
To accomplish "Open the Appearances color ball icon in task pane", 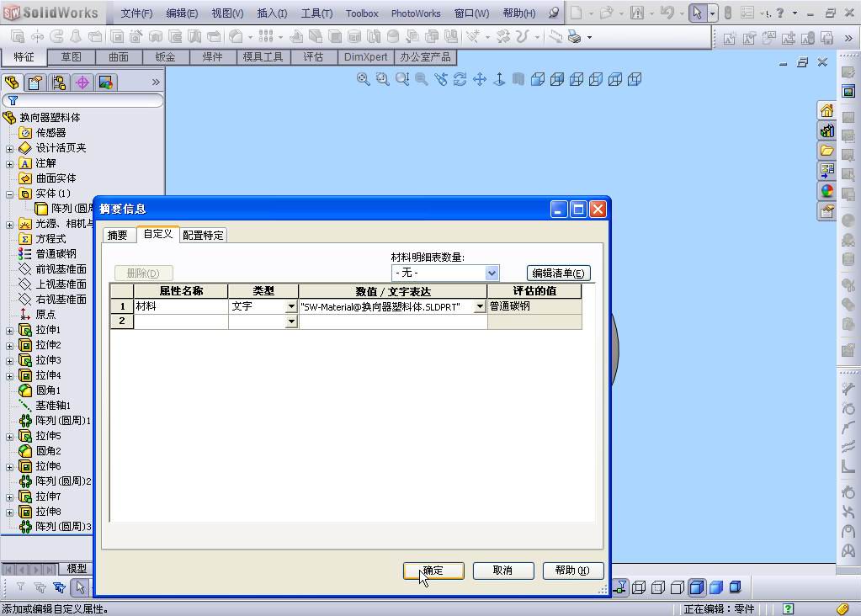I will point(827,191).
